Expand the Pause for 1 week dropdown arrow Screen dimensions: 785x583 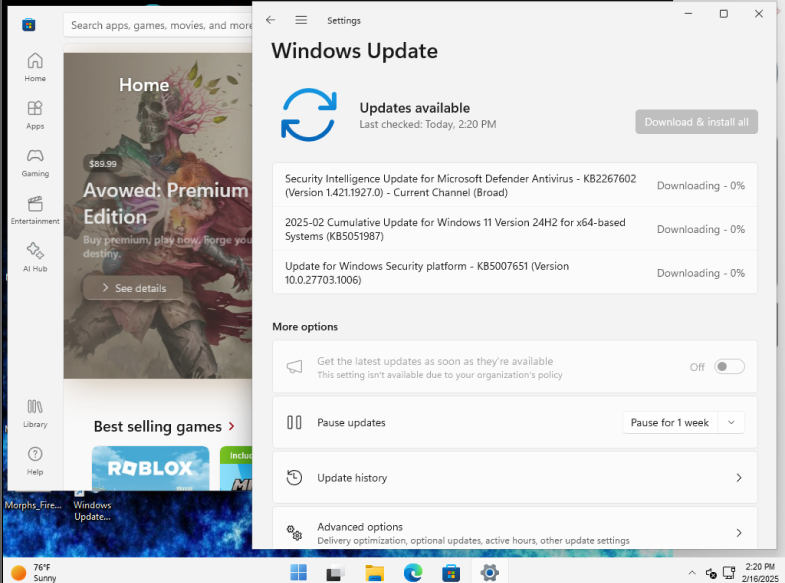pos(731,422)
